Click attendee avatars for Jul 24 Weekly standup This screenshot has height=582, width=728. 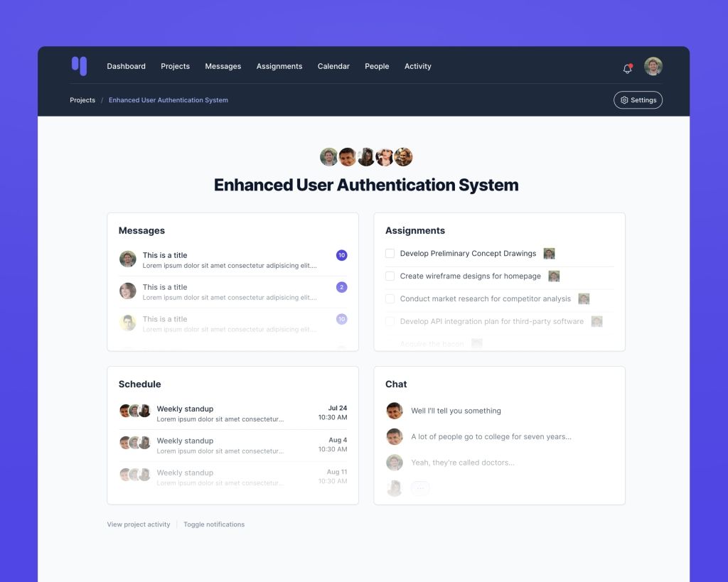pyautogui.click(x=135, y=411)
